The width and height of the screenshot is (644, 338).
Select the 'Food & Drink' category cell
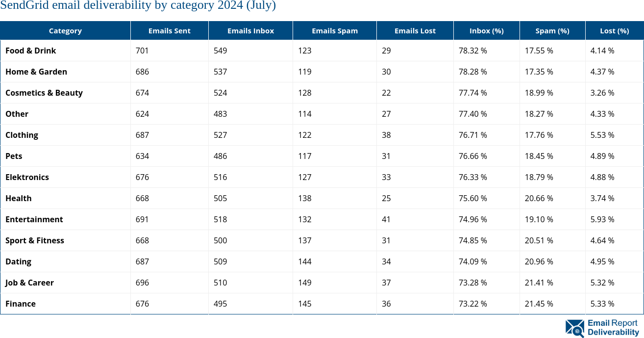tap(66, 51)
